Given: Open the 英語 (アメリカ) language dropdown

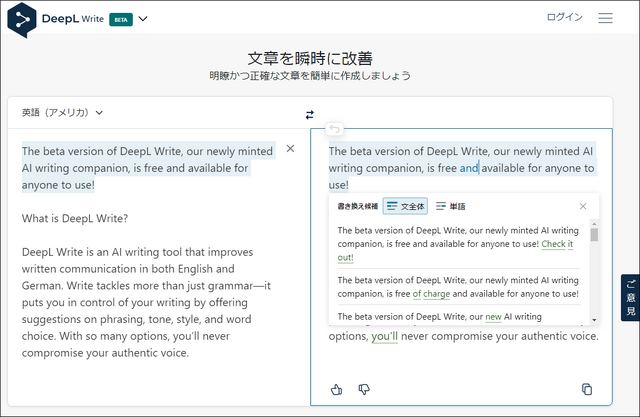Looking at the screenshot, I should 62,113.
